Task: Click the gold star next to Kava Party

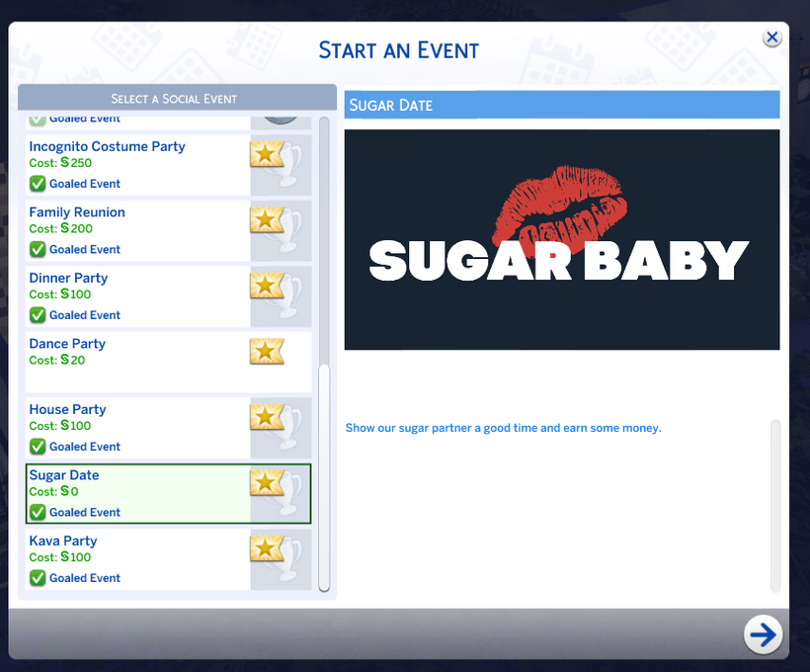Action: [x=267, y=547]
